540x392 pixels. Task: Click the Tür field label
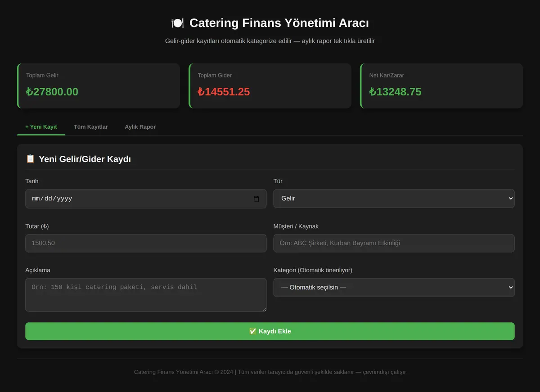(278, 181)
